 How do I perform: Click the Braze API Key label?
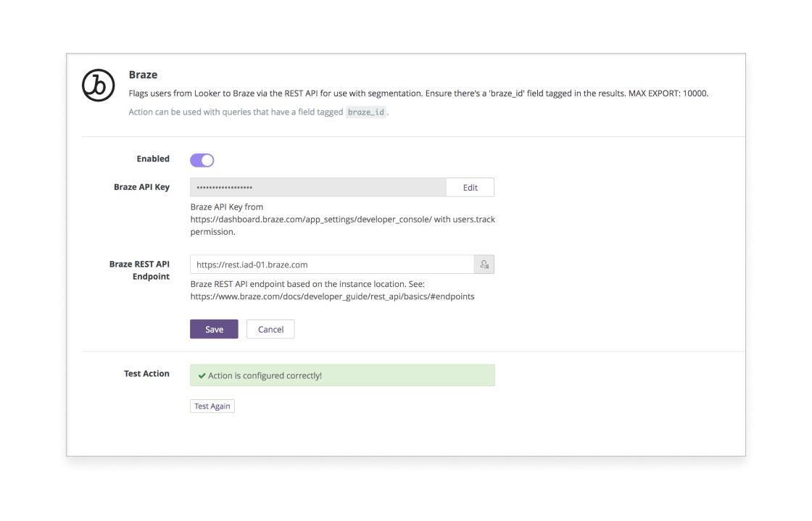coord(141,187)
